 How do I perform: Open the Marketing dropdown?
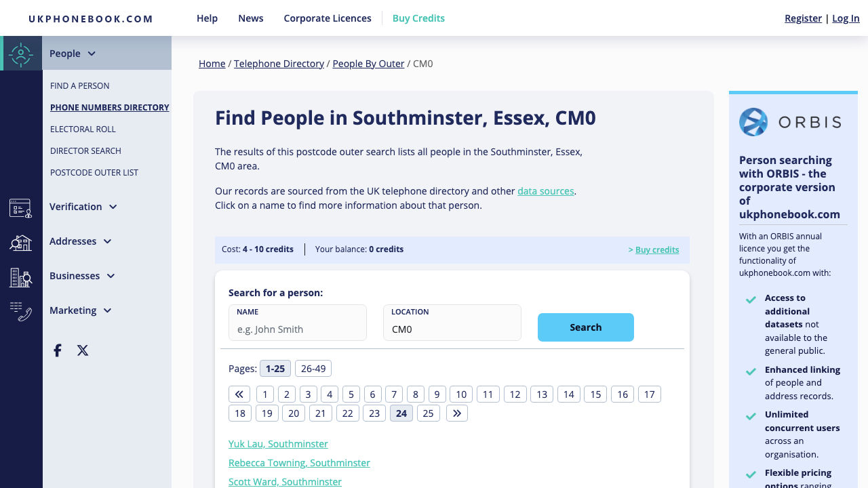107,310
